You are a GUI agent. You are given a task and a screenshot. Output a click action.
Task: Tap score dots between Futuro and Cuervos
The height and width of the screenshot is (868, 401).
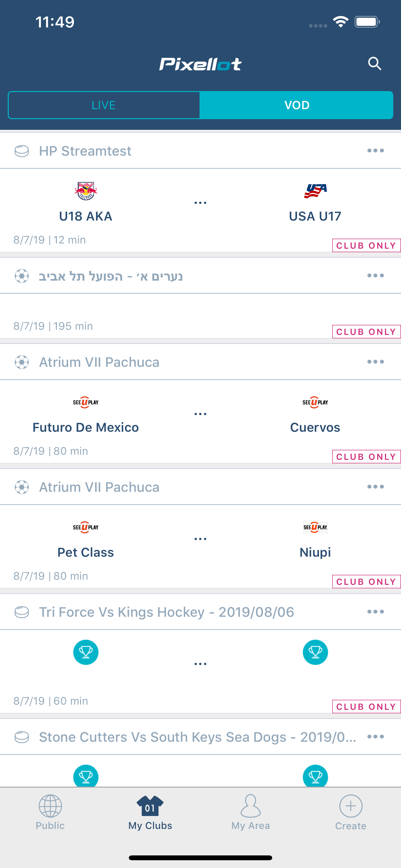[x=200, y=414]
